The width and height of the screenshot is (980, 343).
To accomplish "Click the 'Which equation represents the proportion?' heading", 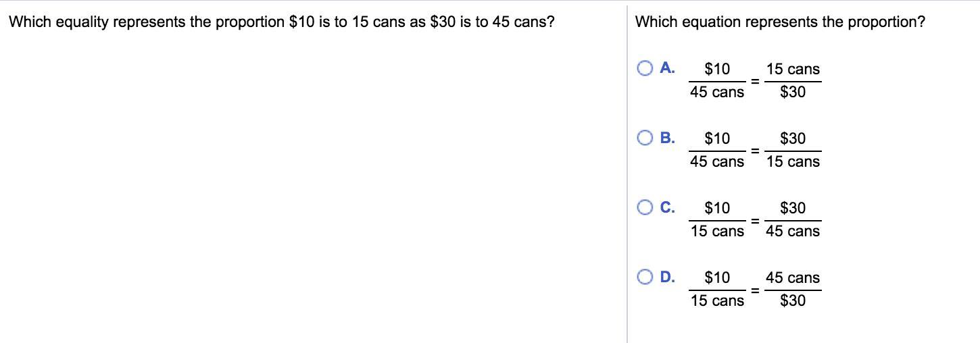I will tap(780, 22).
